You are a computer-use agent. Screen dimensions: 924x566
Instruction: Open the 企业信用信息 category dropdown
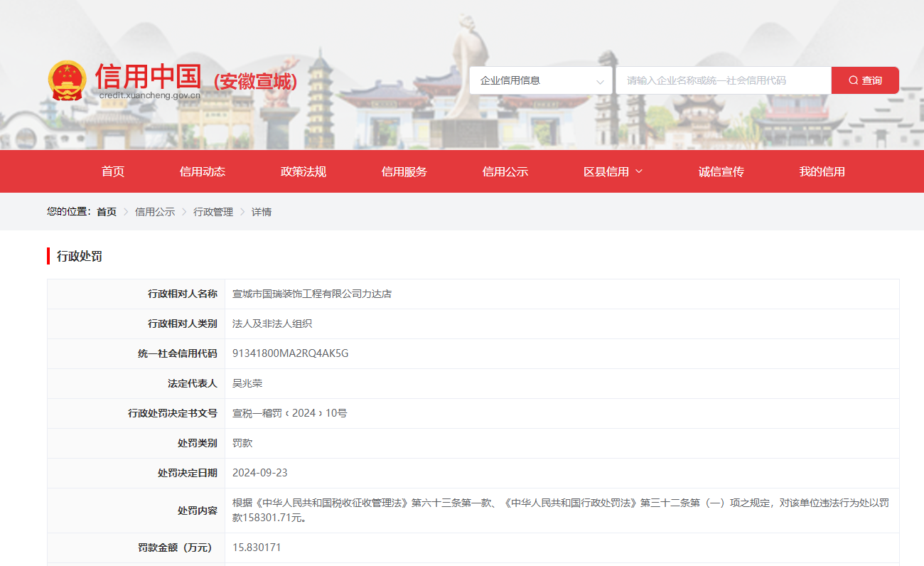coord(540,80)
